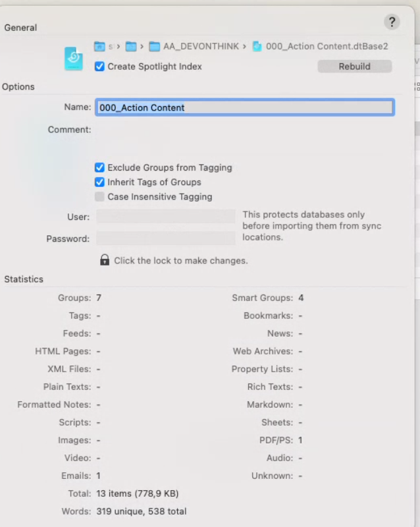Screen dimensions: 420x527
Task: Click the second unnamed folder in path bar
Action: (131, 46)
